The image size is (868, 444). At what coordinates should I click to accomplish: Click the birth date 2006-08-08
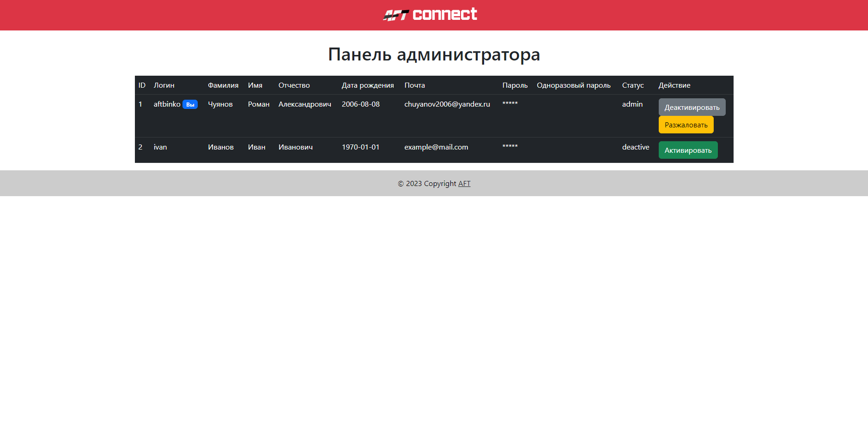coord(361,104)
